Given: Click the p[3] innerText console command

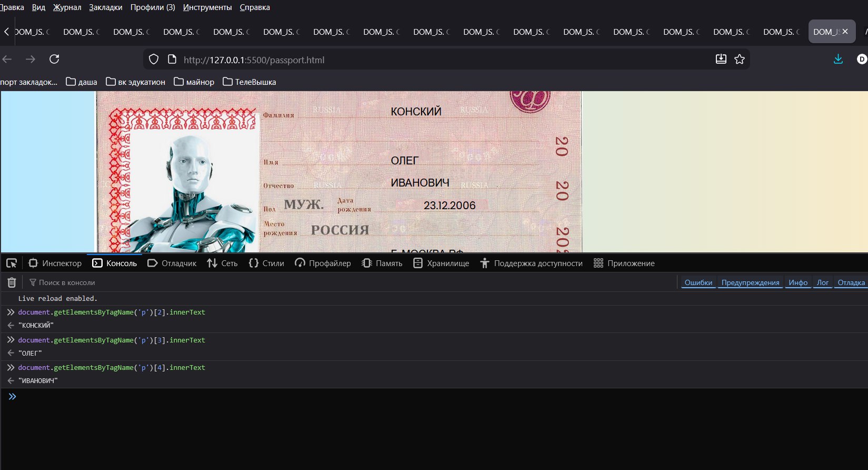Looking at the screenshot, I should [112, 340].
